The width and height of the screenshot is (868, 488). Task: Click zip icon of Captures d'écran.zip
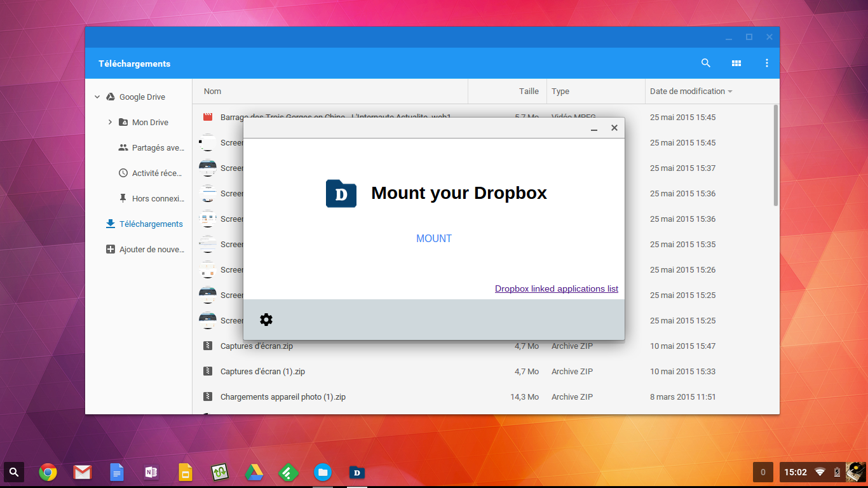(207, 346)
